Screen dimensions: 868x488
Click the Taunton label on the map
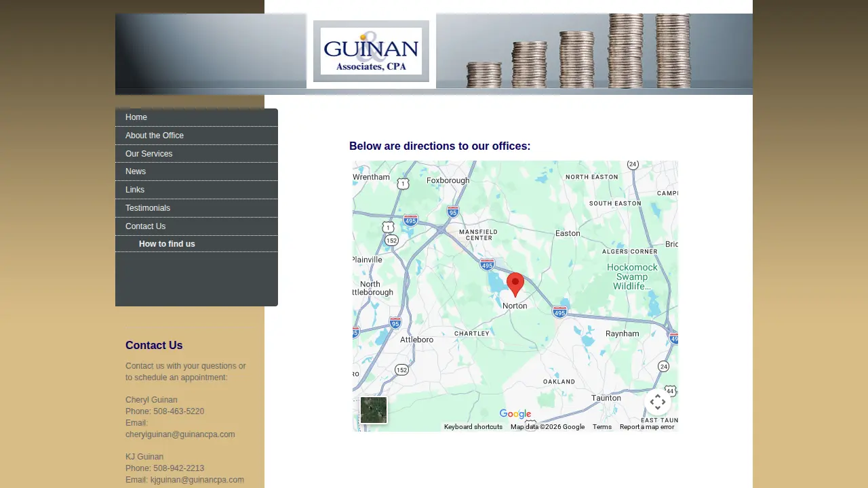coord(606,398)
